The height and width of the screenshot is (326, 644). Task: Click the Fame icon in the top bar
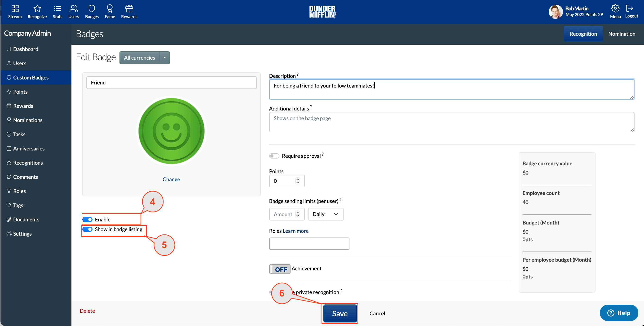(110, 11)
